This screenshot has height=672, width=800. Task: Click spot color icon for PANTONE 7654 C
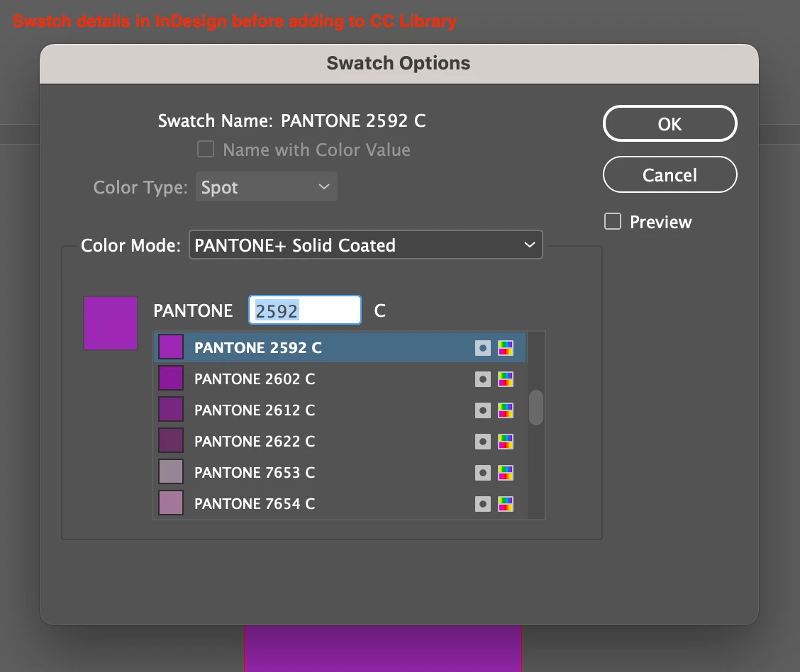[x=483, y=504]
